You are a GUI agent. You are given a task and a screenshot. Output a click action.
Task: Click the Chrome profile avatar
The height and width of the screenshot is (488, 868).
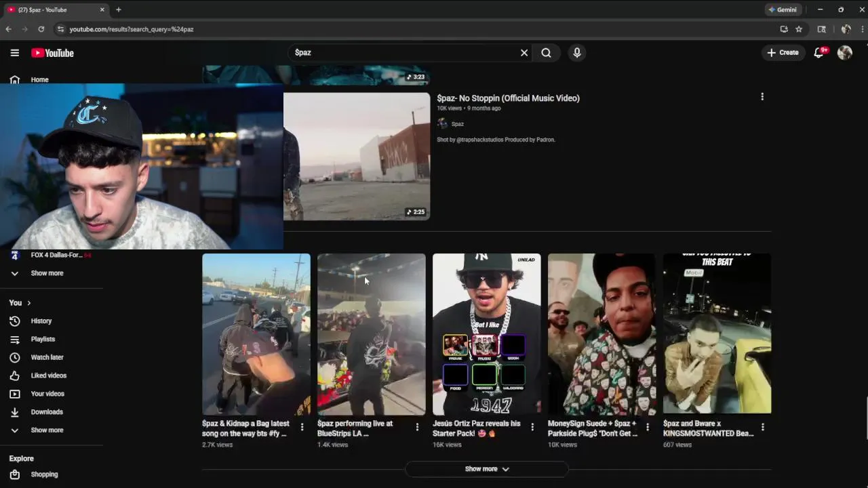[846, 29]
